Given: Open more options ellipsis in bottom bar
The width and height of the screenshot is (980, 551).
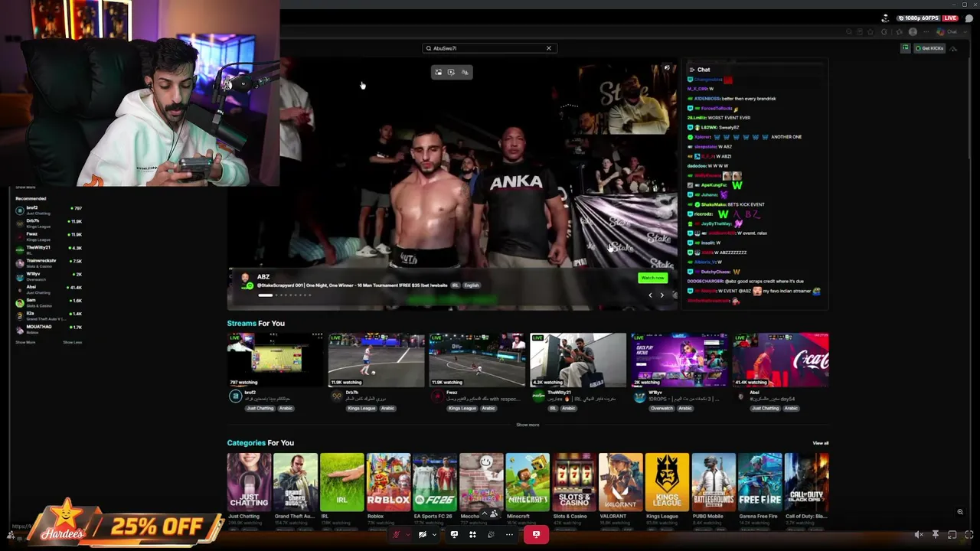Looking at the screenshot, I should pyautogui.click(x=509, y=535).
